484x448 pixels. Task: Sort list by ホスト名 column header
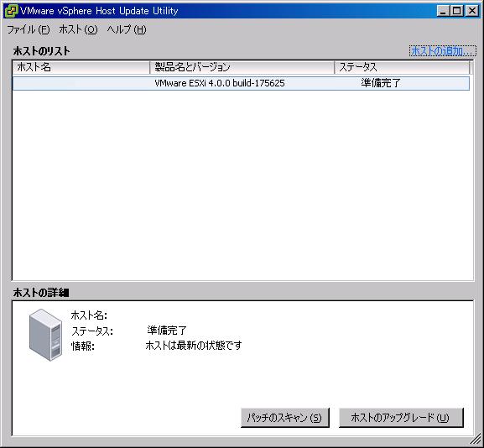81,67
